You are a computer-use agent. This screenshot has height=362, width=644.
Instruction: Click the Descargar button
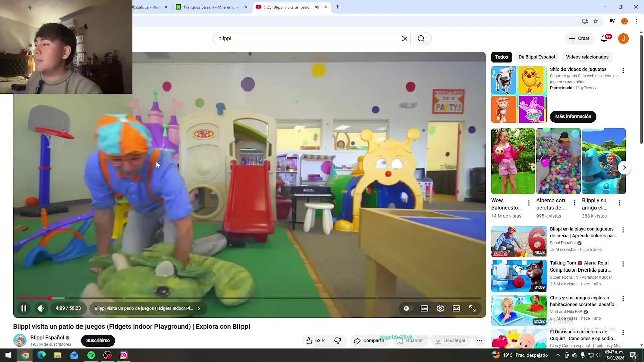pyautogui.click(x=450, y=340)
